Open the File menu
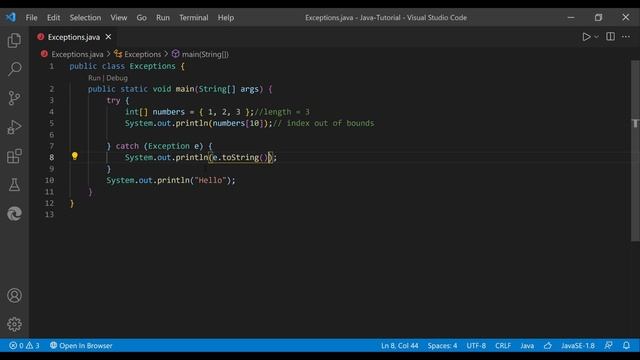The width and height of the screenshot is (640, 360). click(x=31, y=18)
